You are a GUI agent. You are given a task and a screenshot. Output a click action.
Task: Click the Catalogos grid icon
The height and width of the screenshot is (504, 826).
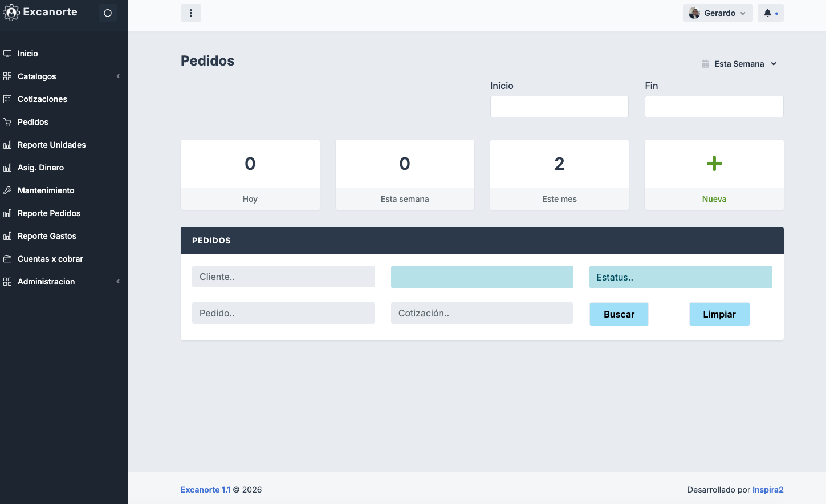point(7,76)
